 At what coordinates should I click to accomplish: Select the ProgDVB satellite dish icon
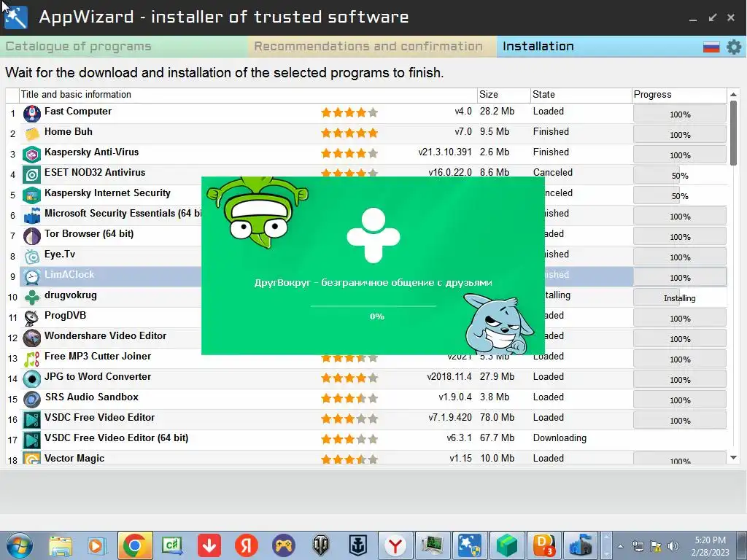32,318
